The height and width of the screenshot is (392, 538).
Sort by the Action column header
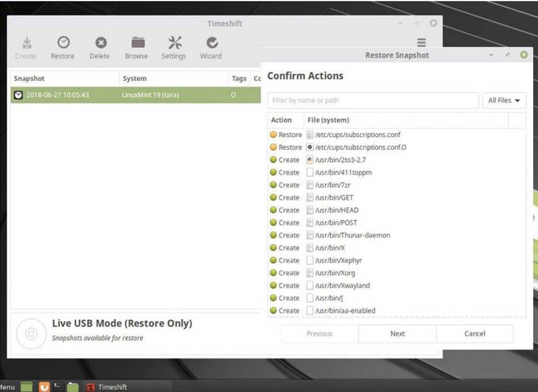click(x=285, y=120)
